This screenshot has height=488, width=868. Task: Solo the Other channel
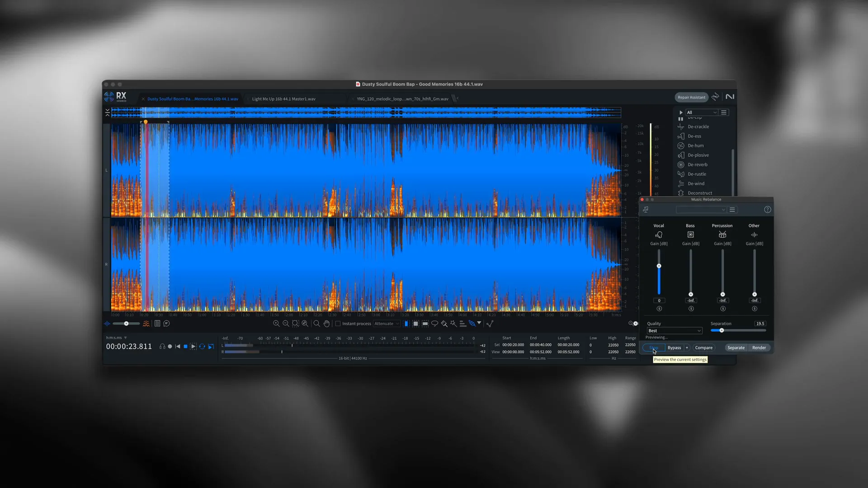[x=755, y=309]
